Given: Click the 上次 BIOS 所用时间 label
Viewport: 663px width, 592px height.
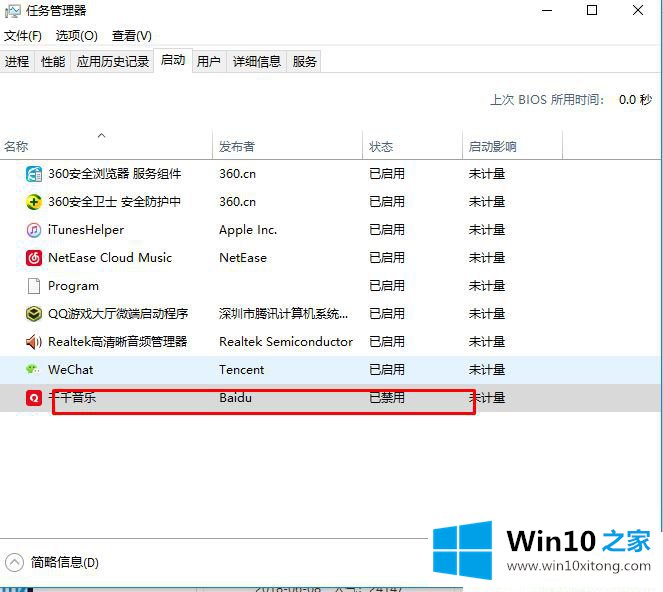Looking at the screenshot, I should [547, 100].
